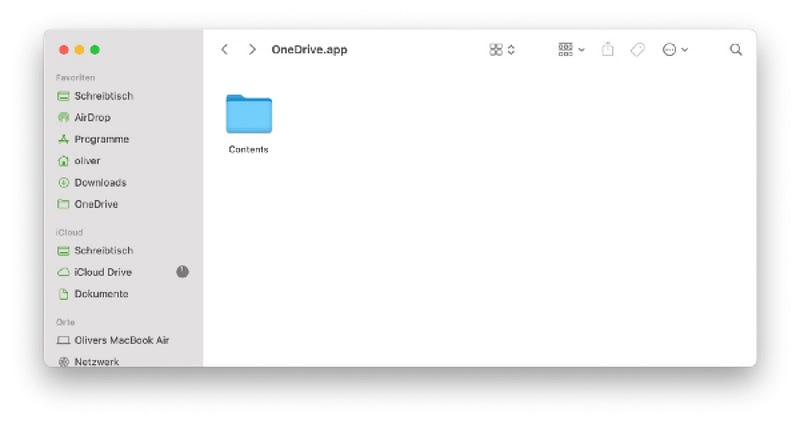Screen dimensions: 800x424
Task: Open OneDrive in the sidebar
Action: coord(87,204)
